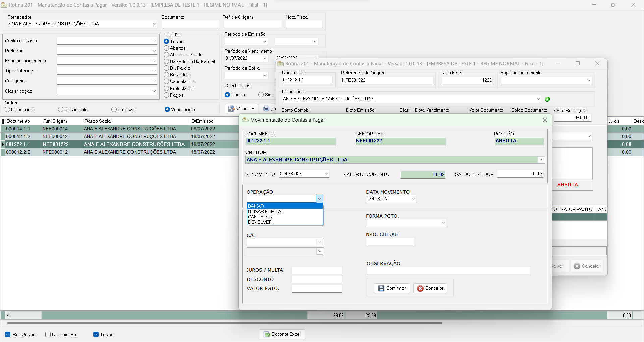Open the DATA MOVIMENTO date dropdown
This screenshot has width=644, height=342.
point(413,199)
